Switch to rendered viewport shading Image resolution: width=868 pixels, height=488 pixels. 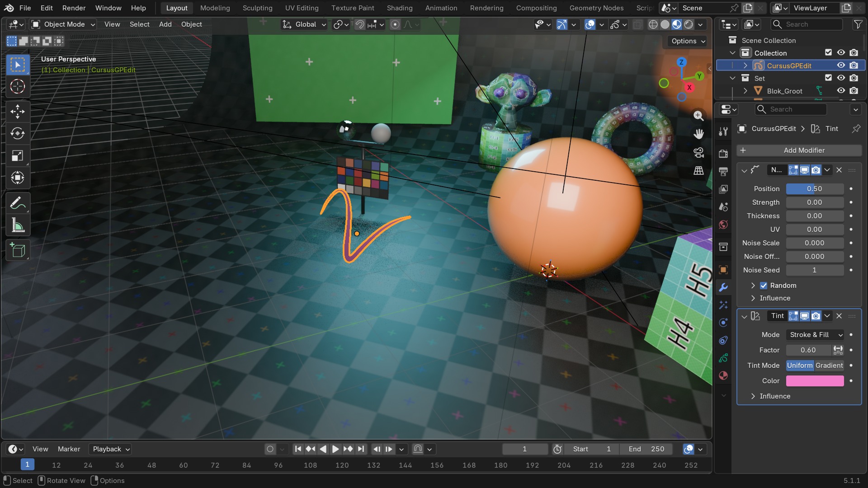tap(688, 24)
